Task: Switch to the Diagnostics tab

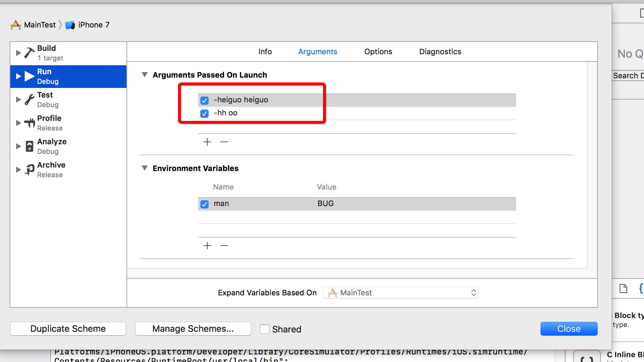Action: coord(440,52)
